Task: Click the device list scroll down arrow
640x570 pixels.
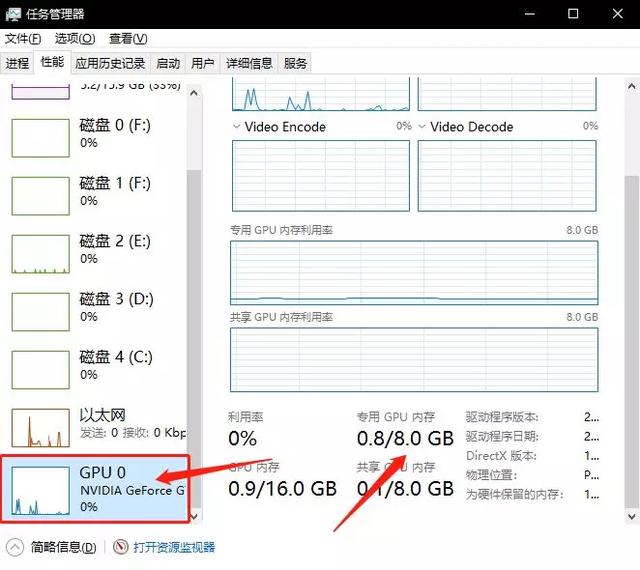Action: tap(194, 516)
